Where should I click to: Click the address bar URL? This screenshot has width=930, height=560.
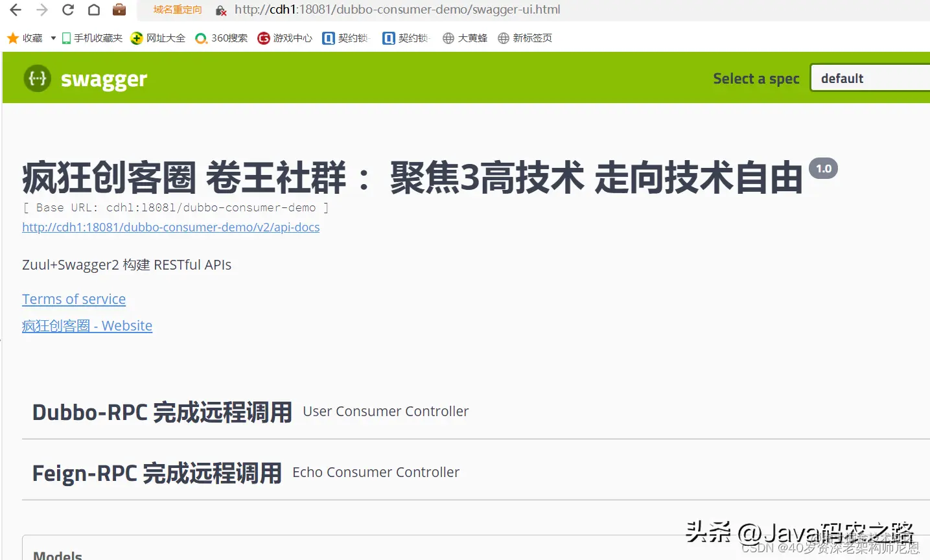click(x=397, y=10)
